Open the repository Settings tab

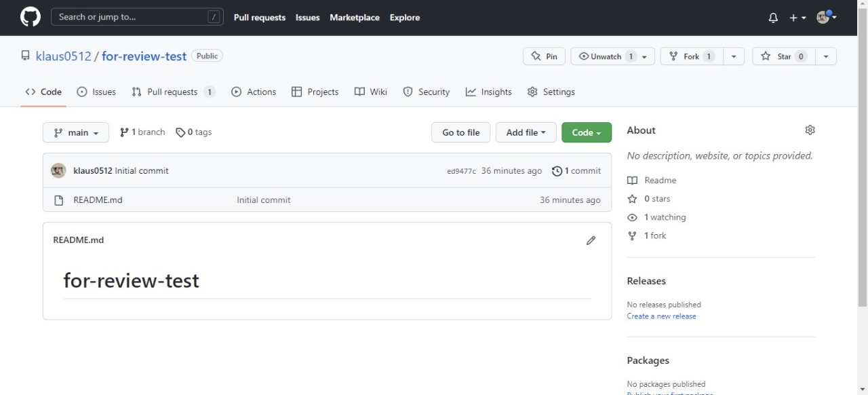(x=551, y=92)
